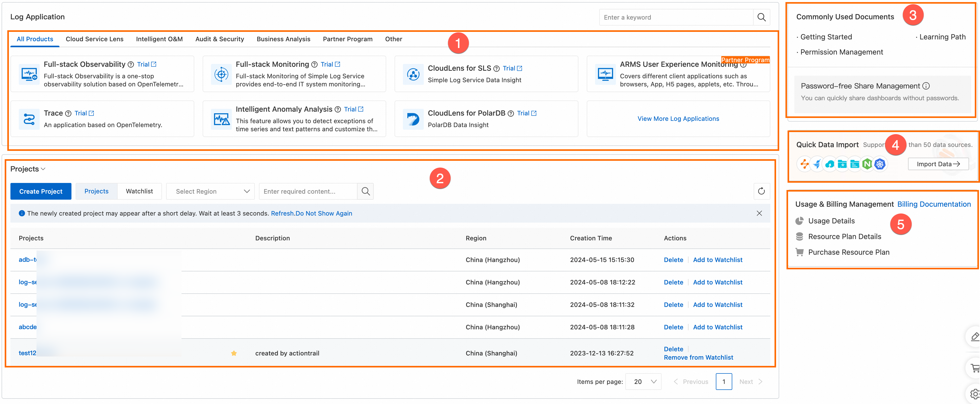Click the Intelligent Anomaly Analysis icon

[221, 119]
